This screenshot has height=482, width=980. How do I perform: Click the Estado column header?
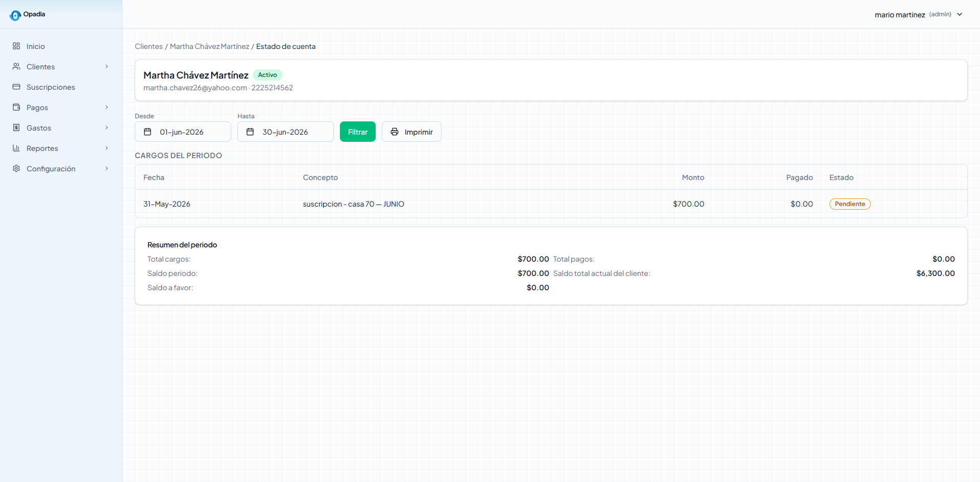coord(841,177)
